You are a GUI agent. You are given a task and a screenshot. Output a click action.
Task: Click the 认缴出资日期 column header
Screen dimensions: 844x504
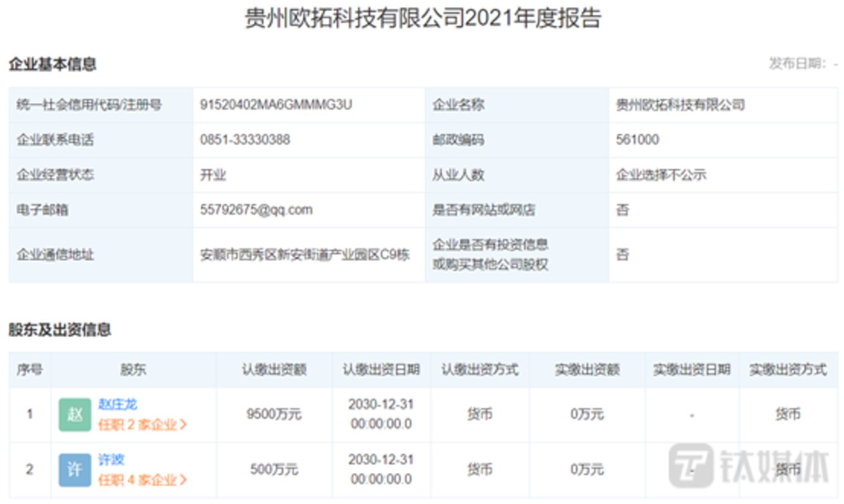point(381,370)
